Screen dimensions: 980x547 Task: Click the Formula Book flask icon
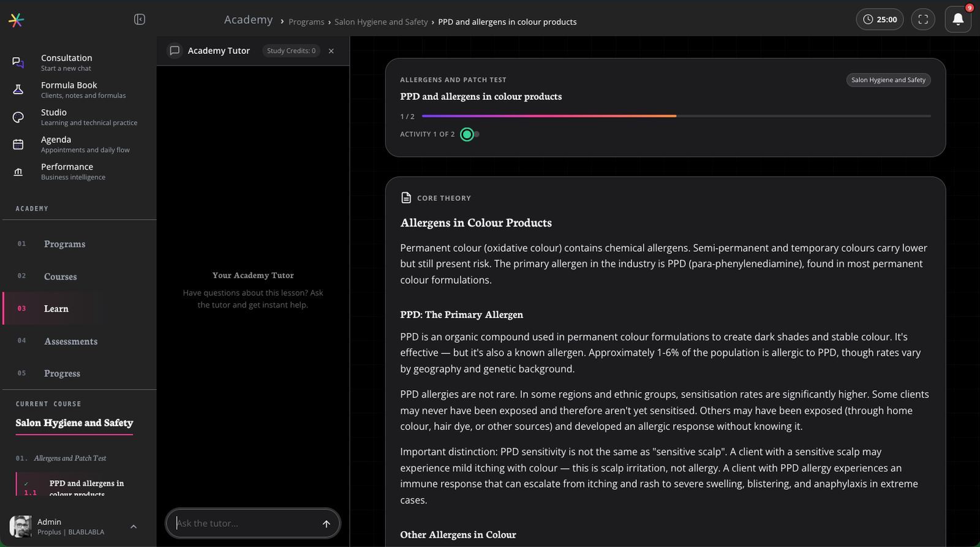click(x=18, y=89)
